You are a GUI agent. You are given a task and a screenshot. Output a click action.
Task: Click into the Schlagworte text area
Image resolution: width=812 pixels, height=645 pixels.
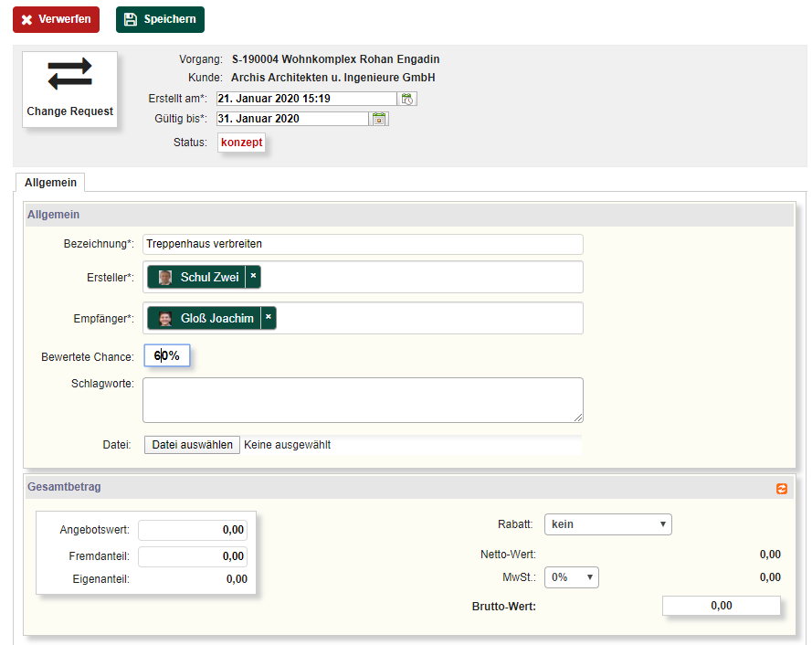point(363,400)
